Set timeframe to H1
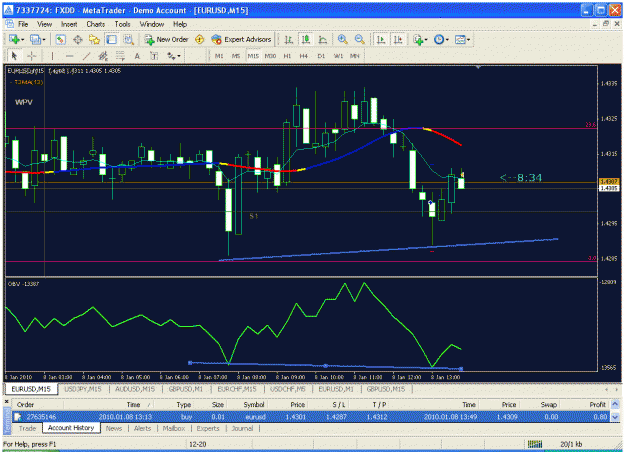This screenshot has height=452, width=625. coord(287,56)
